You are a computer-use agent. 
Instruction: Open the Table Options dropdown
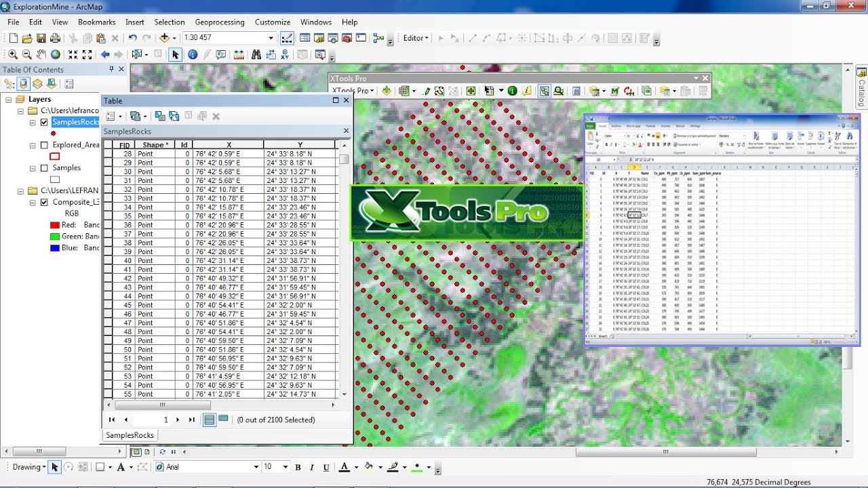[x=113, y=117]
